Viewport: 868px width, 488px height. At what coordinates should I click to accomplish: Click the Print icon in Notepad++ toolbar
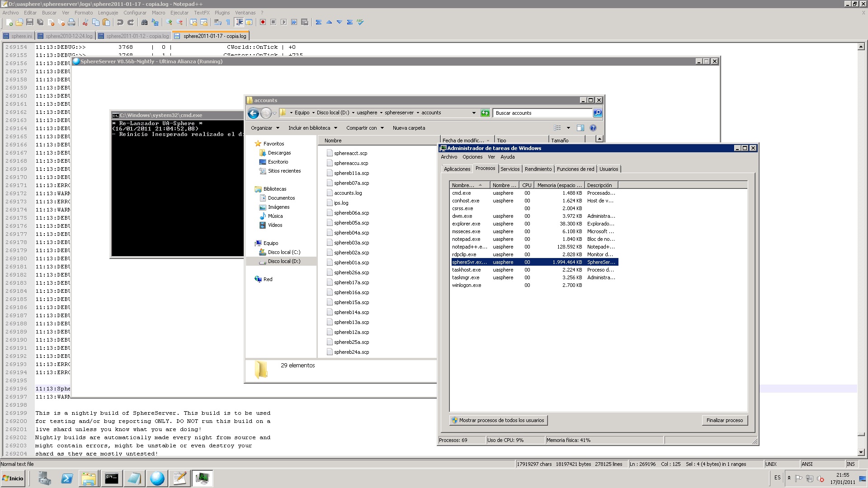71,22
